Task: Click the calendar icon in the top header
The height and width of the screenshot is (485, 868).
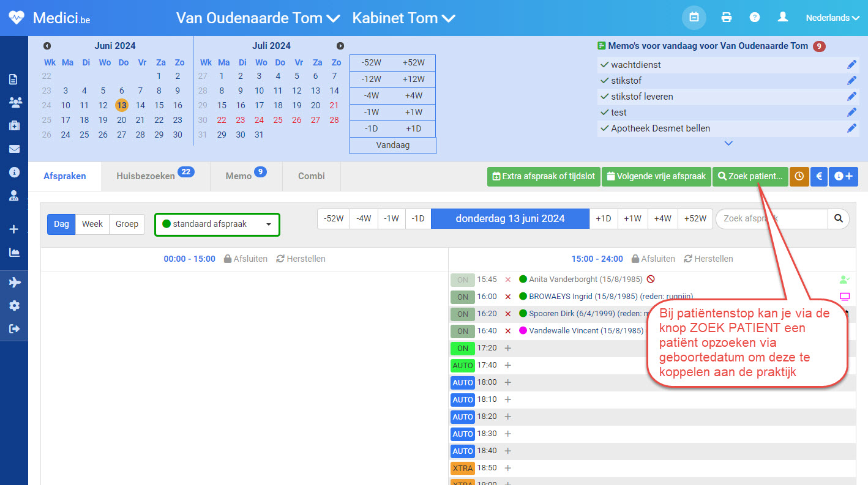Action: [x=694, y=18]
